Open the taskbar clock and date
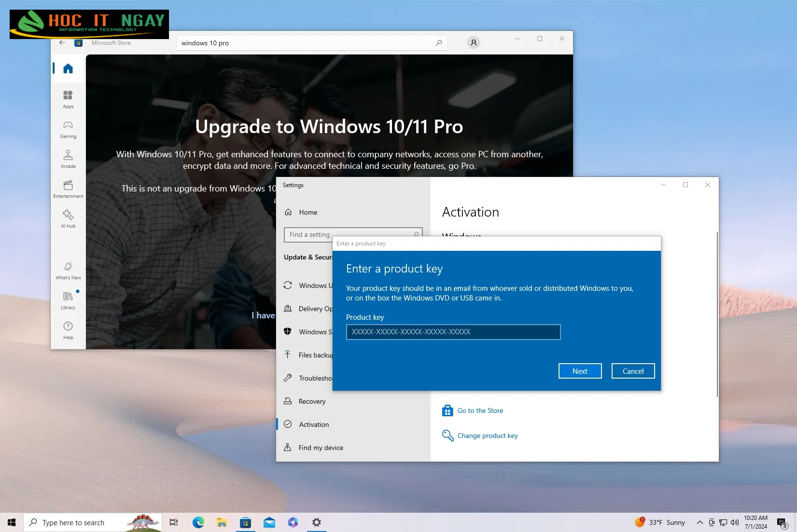Image resolution: width=797 pixels, height=532 pixels. (x=755, y=522)
